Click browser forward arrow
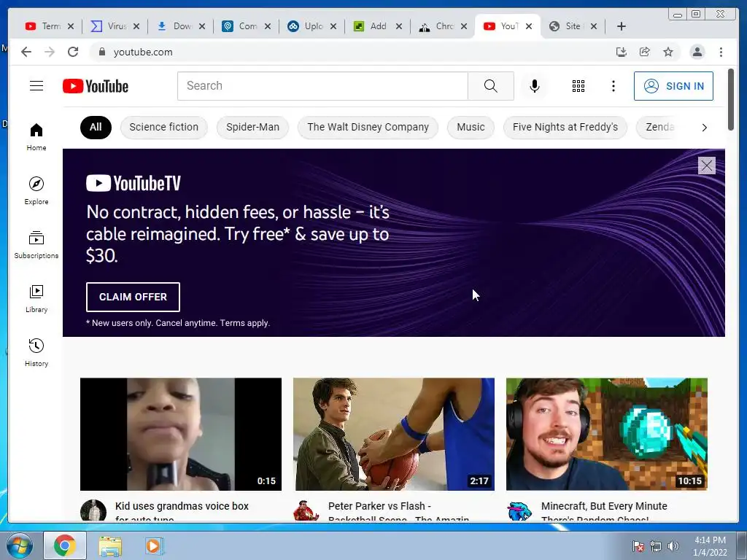The height and width of the screenshot is (560, 747). tap(50, 52)
